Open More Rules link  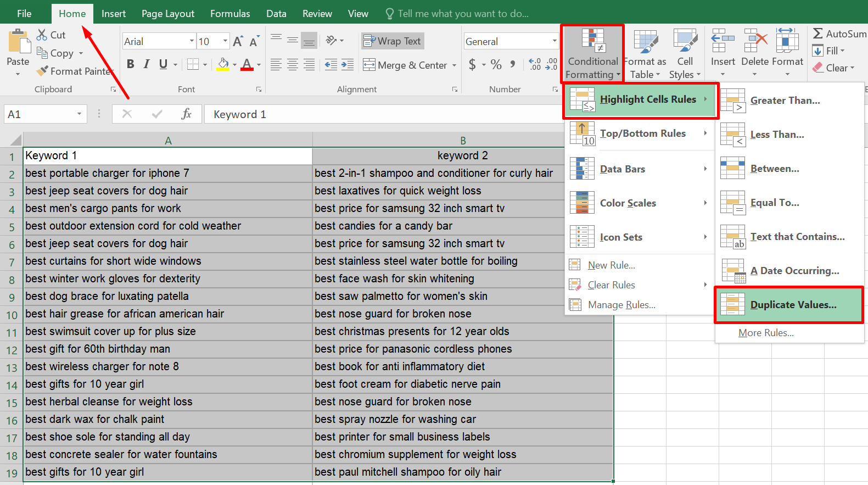[x=766, y=333]
